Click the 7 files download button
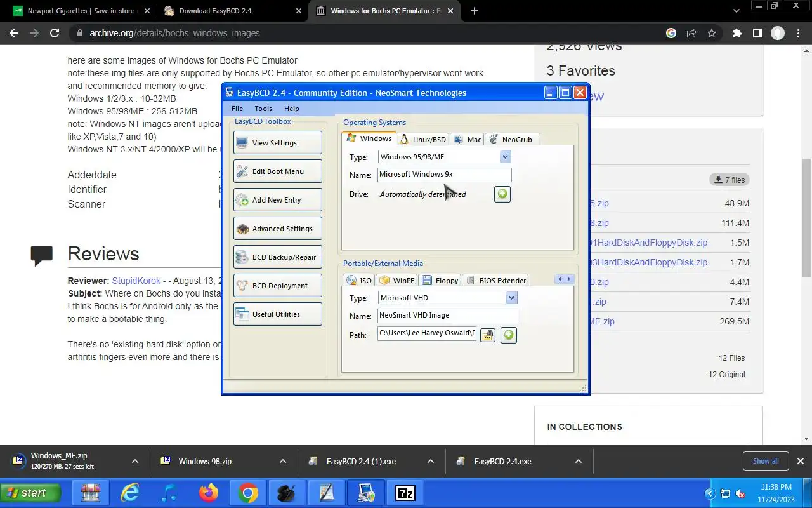The width and height of the screenshot is (812, 508). 730,180
